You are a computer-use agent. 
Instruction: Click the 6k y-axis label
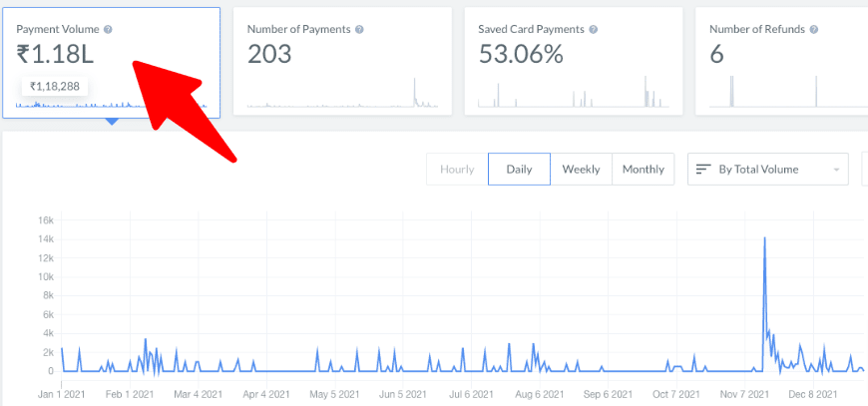pos(48,314)
